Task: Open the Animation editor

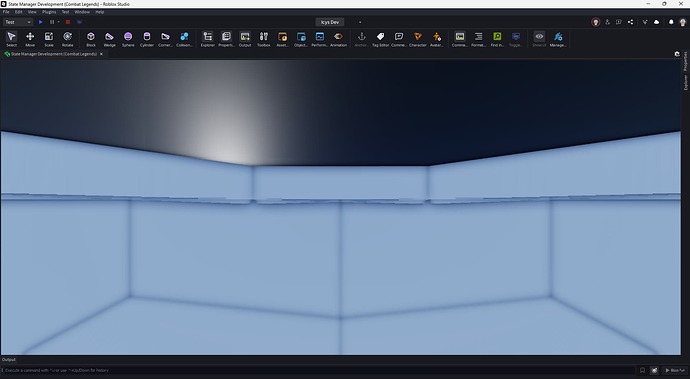Action: tap(338, 39)
